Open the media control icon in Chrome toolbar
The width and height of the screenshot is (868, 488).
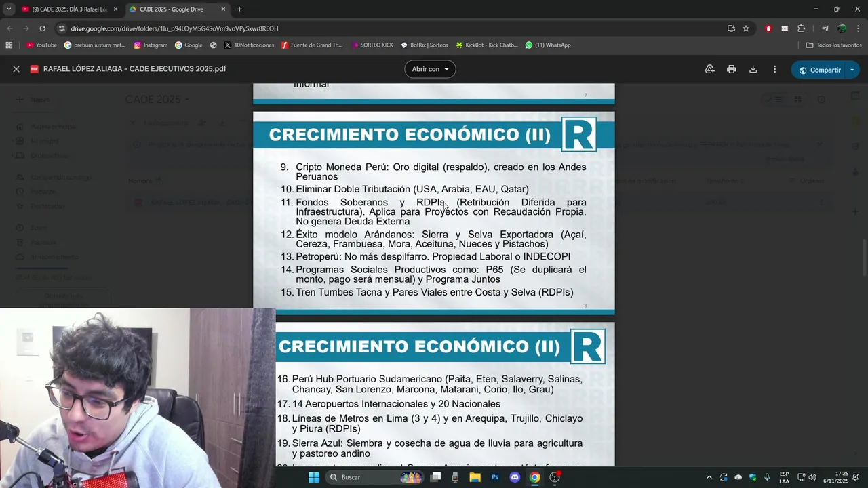825,28
